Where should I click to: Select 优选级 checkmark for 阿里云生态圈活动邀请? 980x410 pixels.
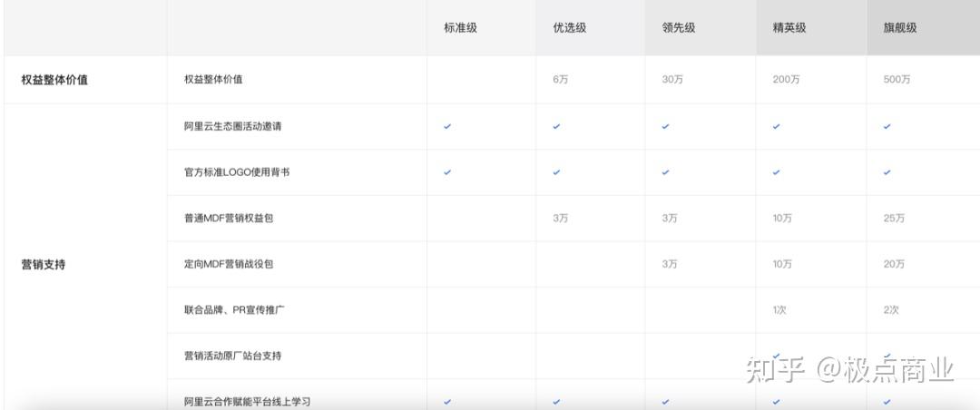[x=556, y=126]
